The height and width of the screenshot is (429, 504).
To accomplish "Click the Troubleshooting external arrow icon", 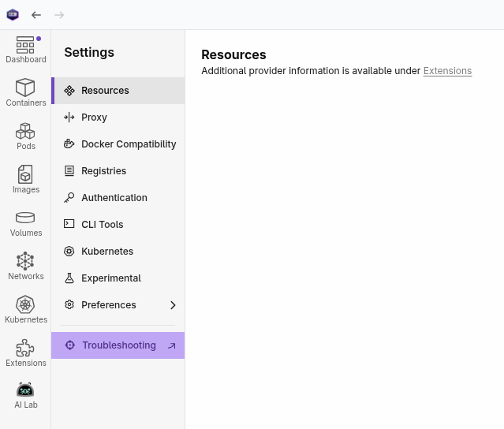I will click(172, 345).
